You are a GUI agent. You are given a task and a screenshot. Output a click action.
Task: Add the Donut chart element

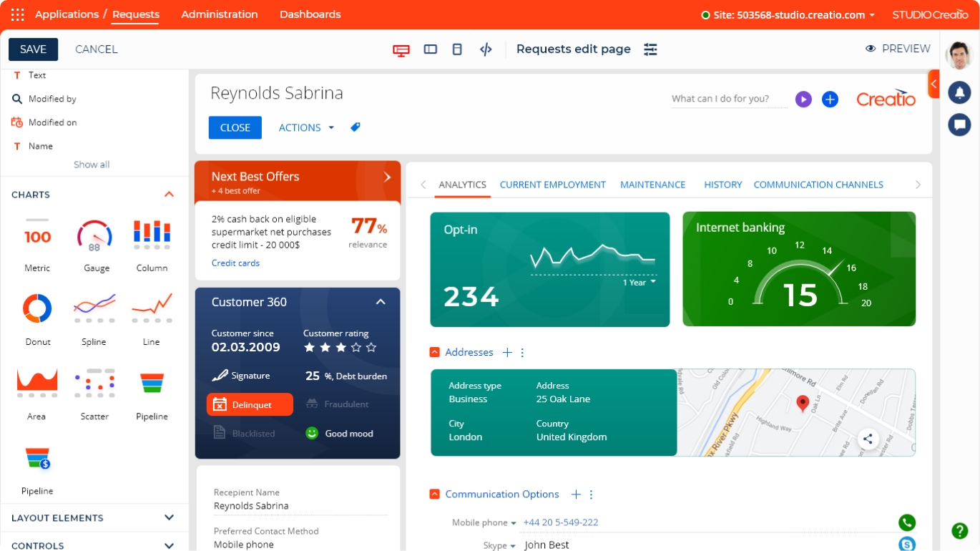click(37, 320)
